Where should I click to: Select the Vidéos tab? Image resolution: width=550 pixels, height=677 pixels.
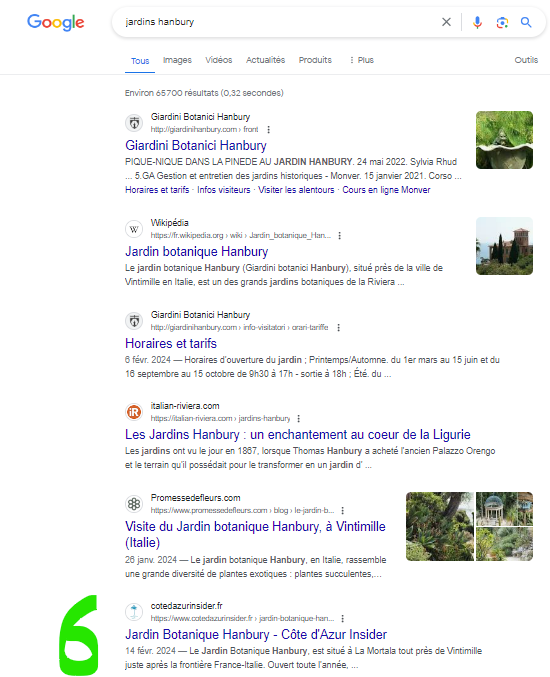click(x=218, y=60)
